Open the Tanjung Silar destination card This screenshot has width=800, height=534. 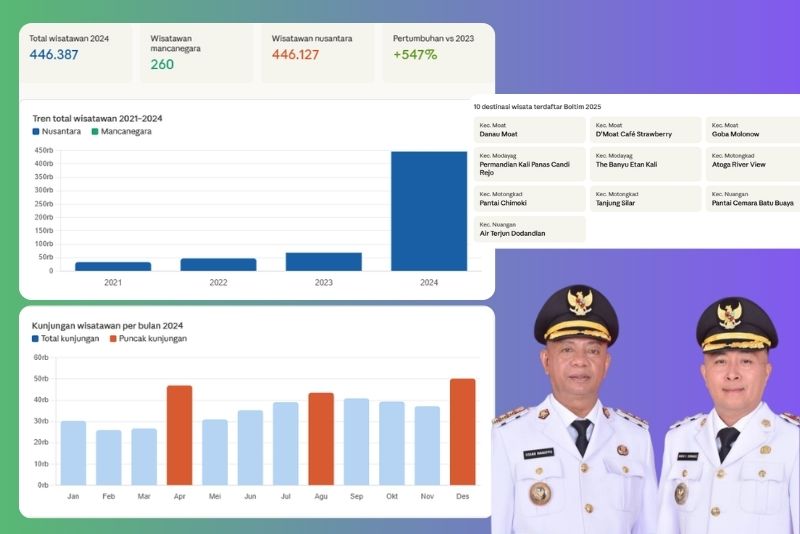(645, 198)
